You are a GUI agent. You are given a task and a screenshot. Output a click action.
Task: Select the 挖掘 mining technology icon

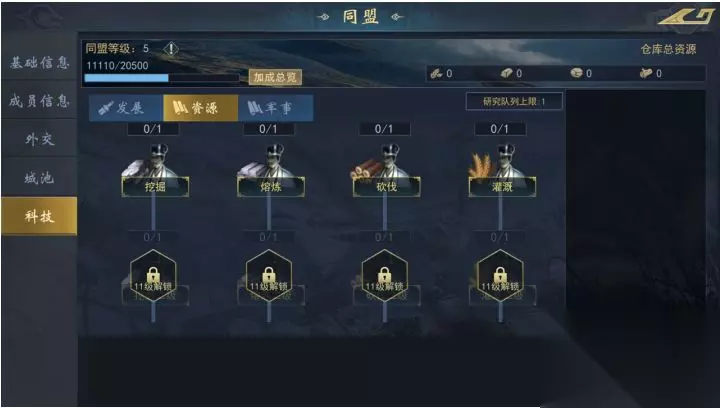coord(155,170)
